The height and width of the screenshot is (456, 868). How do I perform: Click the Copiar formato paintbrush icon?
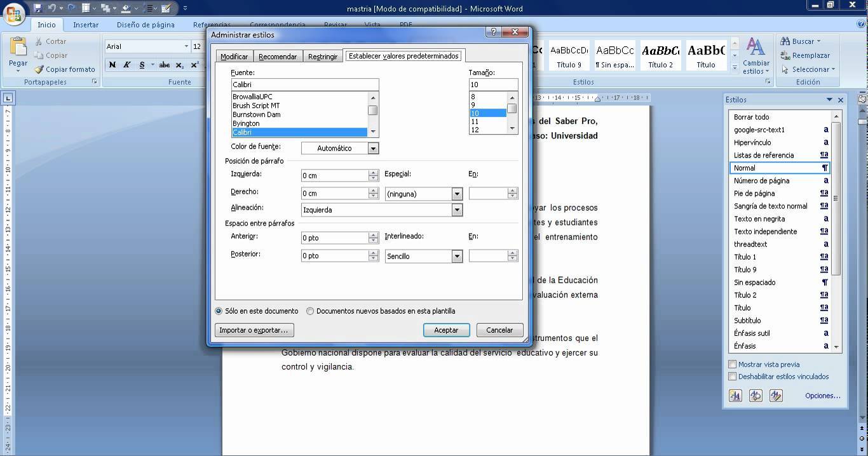39,69
